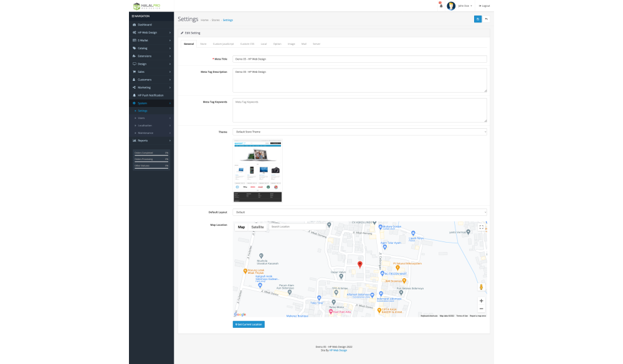Viewport: 623px width, 364px height.
Task: Open the Mail settings tab
Action: click(303, 44)
